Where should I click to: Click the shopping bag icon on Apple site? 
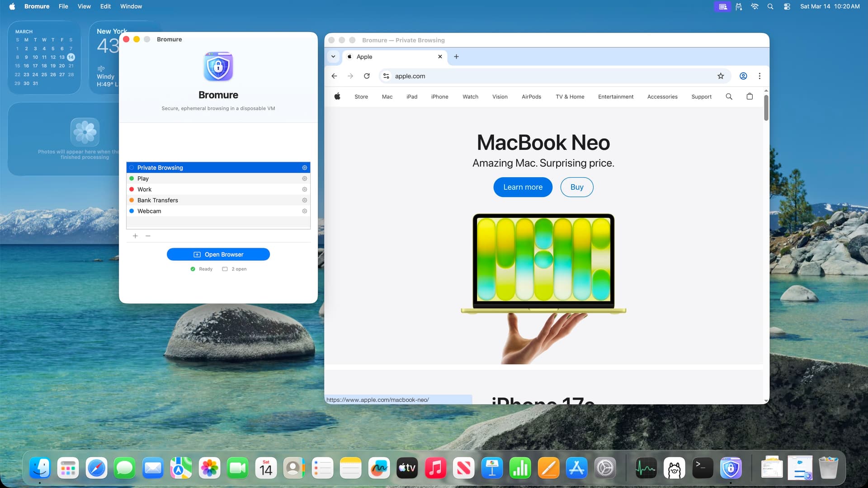[x=750, y=96]
